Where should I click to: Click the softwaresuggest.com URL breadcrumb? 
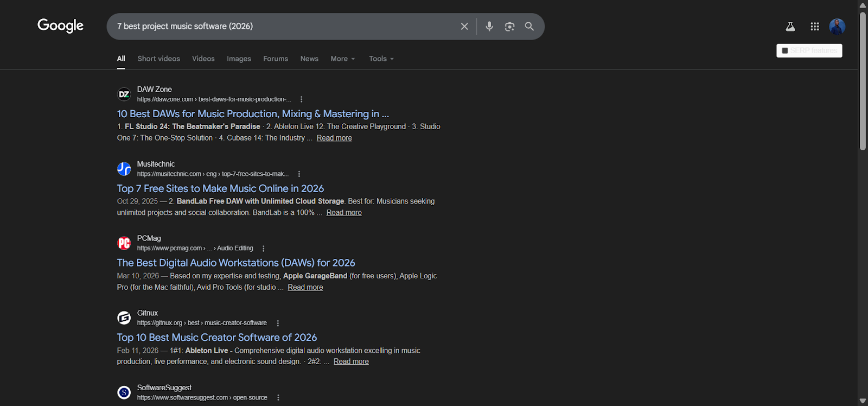(202, 398)
